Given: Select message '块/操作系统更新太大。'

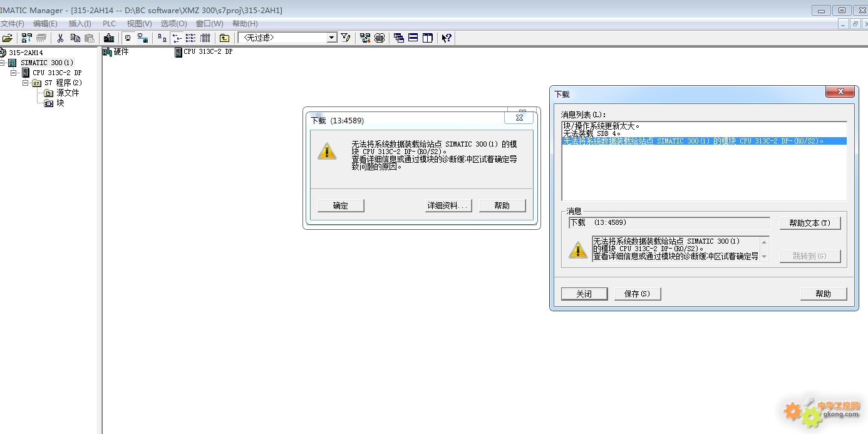Looking at the screenshot, I should (x=704, y=126).
